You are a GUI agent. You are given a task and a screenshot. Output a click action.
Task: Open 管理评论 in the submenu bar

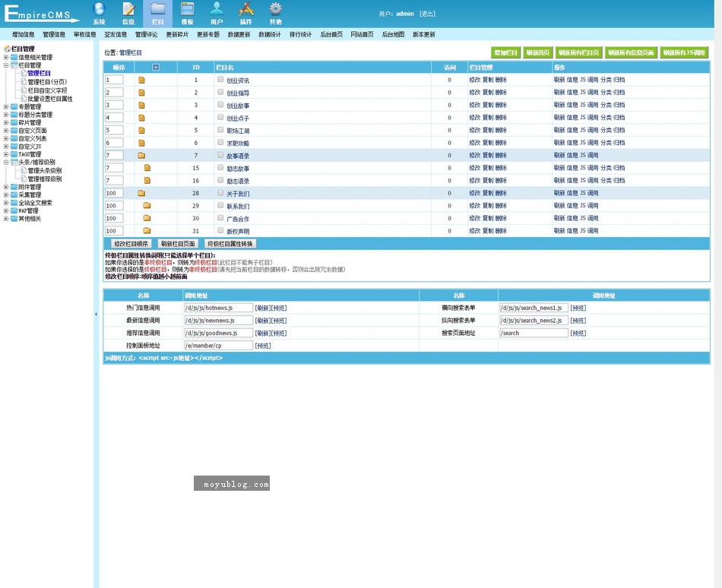(x=147, y=34)
